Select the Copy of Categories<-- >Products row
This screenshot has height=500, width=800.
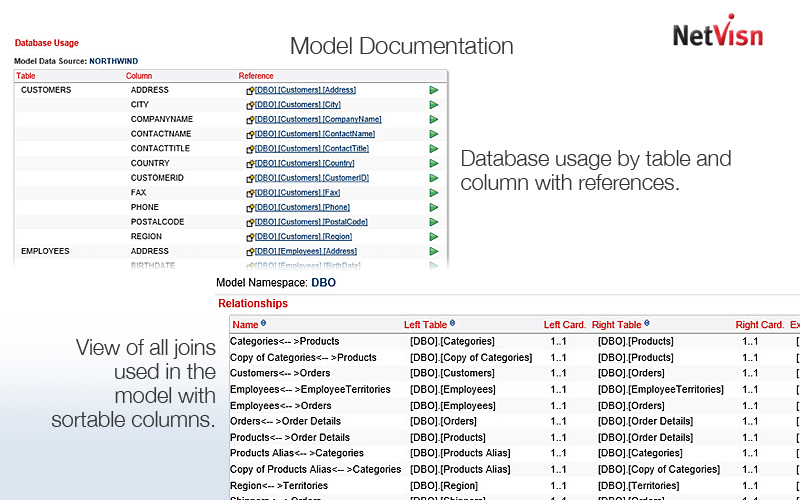tap(514, 358)
